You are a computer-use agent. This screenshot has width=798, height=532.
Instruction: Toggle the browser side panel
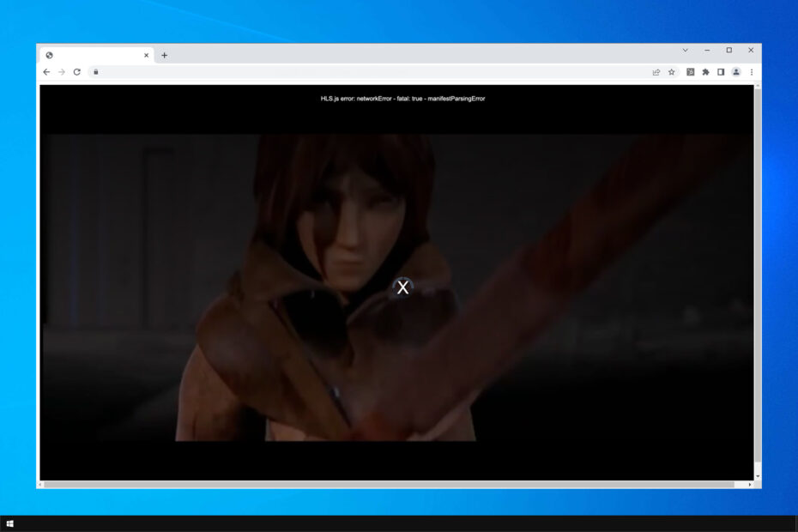click(721, 72)
